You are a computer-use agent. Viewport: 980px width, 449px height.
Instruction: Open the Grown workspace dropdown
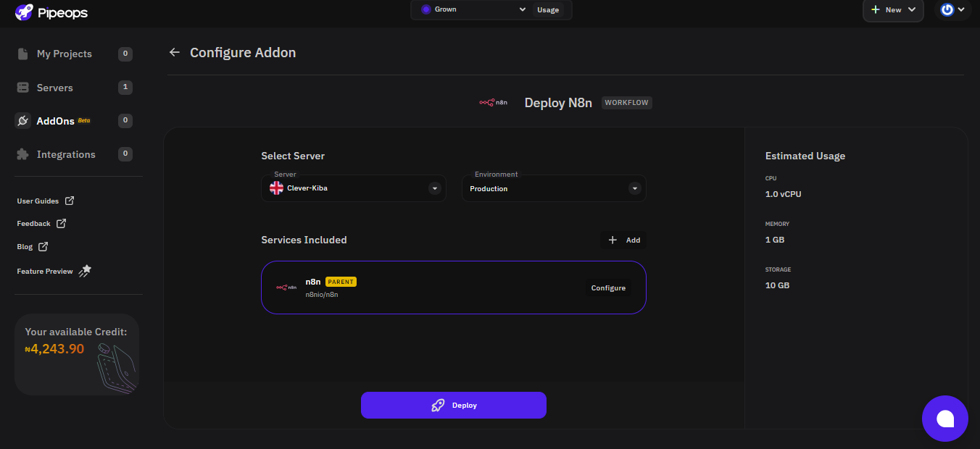[x=473, y=9]
